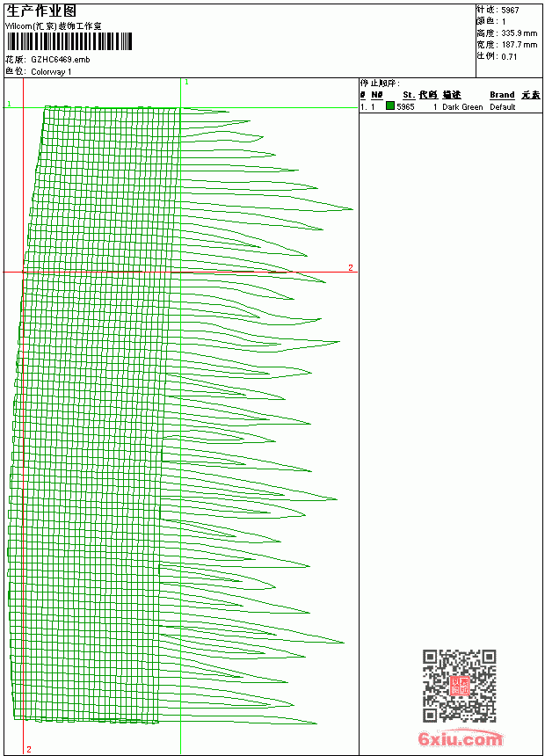This screenshot has height=756, width=545.
Task: Click the Dark Green color swatch
Action: [390, 105]
